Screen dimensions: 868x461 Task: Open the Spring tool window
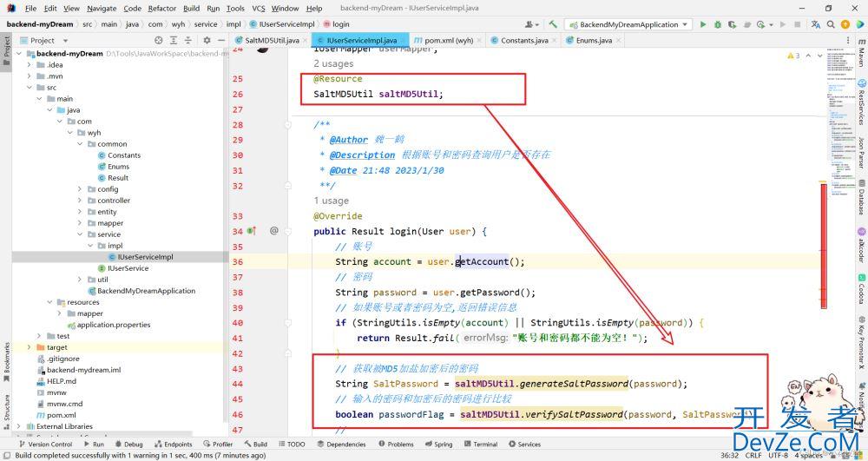pyautogui.click(x=439, y=444)
